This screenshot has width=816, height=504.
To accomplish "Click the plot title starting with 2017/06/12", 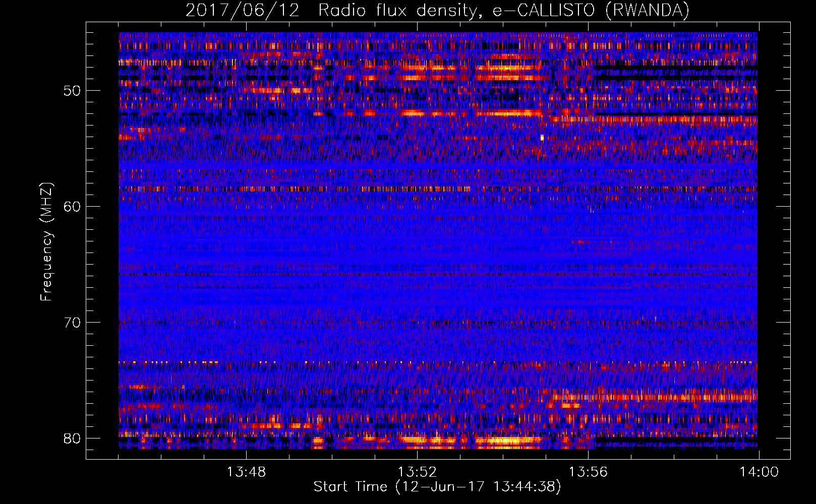I will (x=437, y=10).
